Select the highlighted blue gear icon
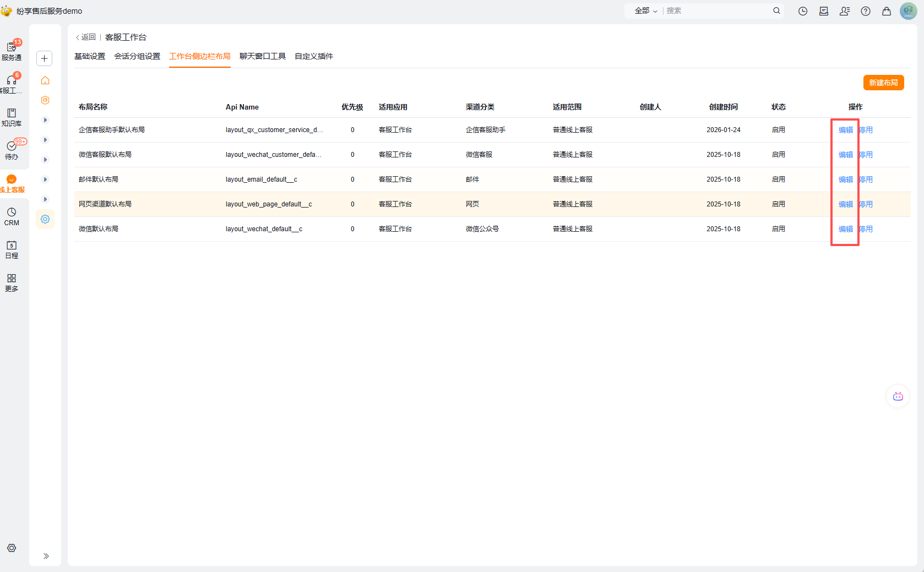The height and width of the screenshot is (572, 924). 45,219
